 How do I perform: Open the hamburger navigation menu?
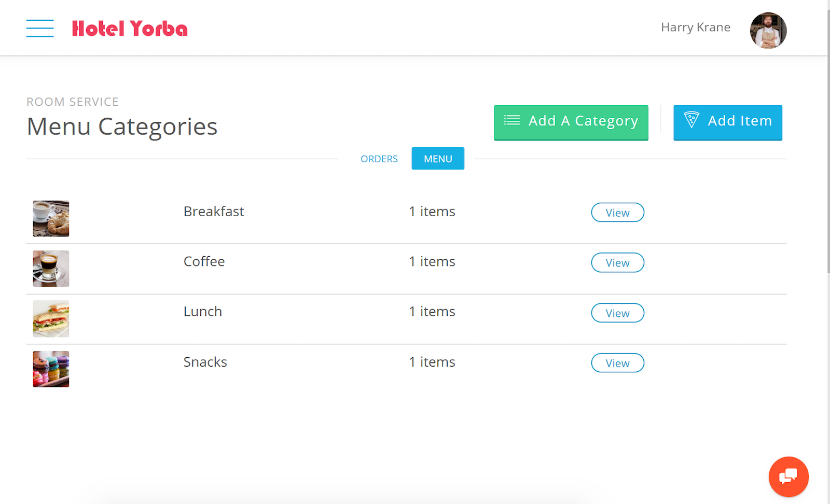(x=40, y=29)
